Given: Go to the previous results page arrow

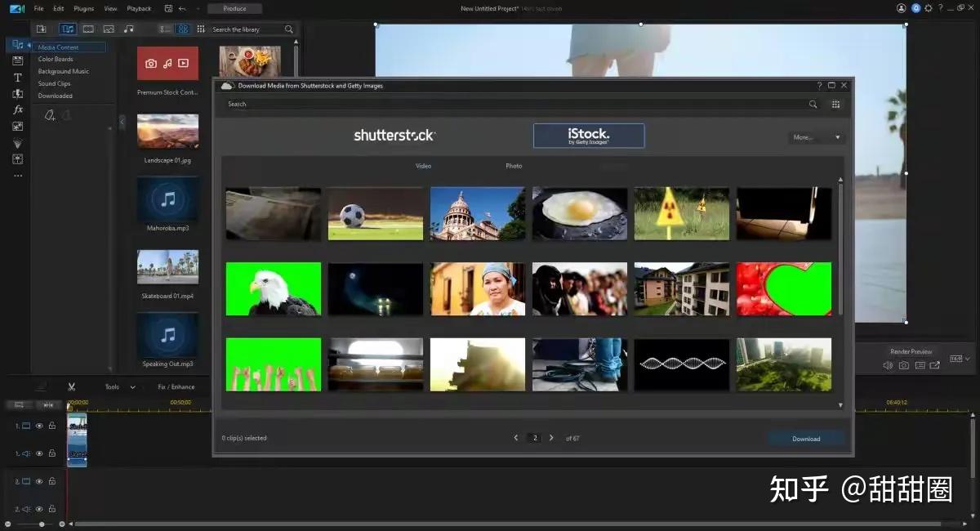Looking at the screenshot, I should 515,438.
